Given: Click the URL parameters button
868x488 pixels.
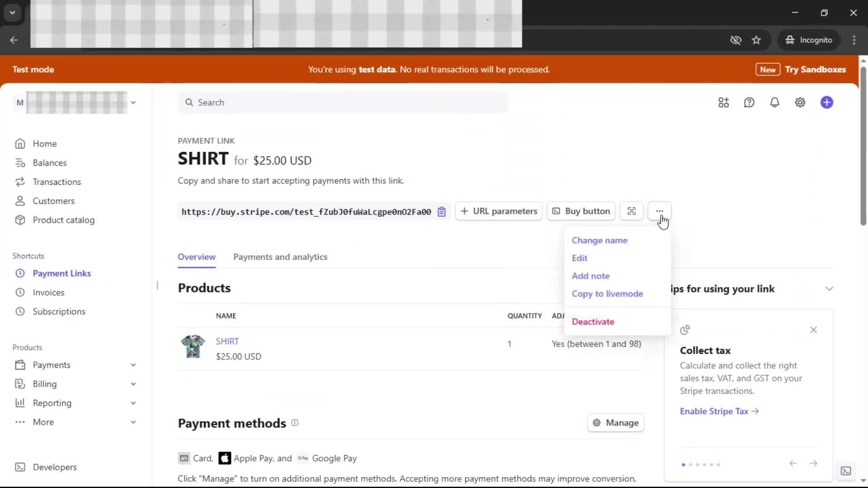Looking at the screenshot, I should tap(499, 211).
